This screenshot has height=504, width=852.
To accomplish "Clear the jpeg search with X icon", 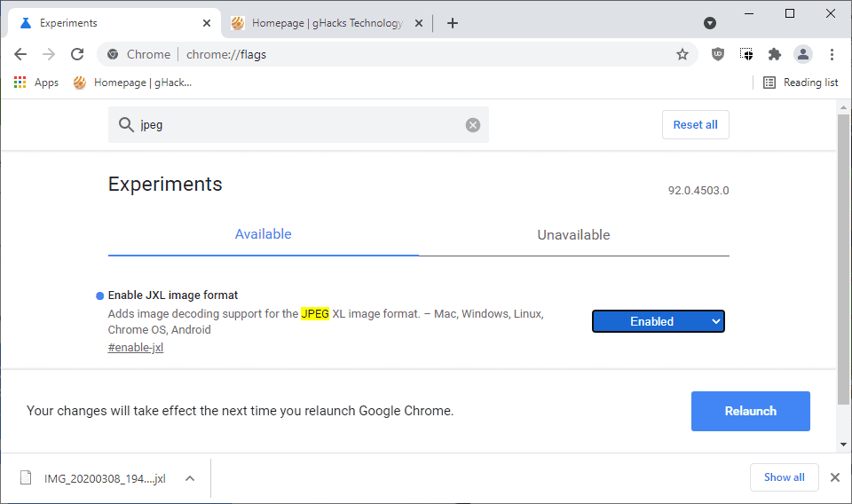I will 473,125.
